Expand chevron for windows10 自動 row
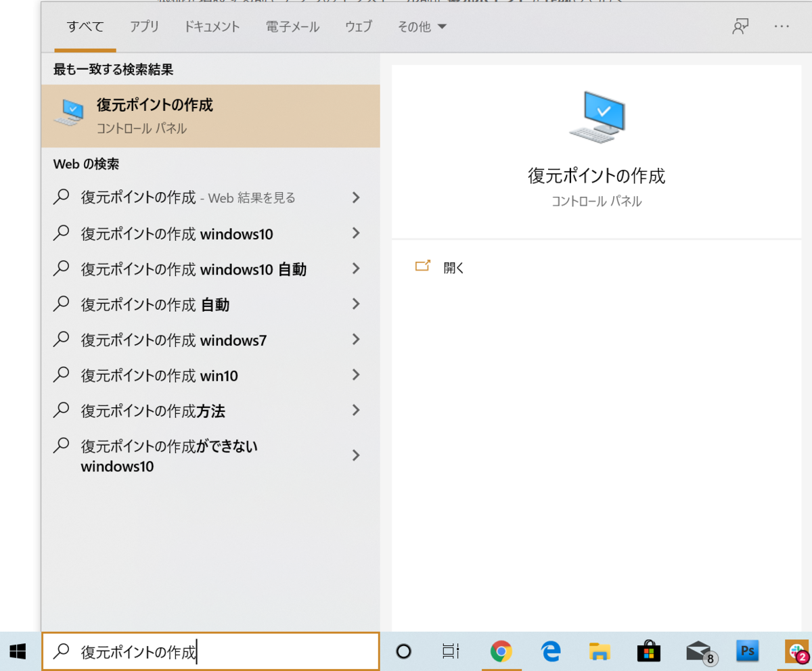The image size is (812, 671). 356,269
